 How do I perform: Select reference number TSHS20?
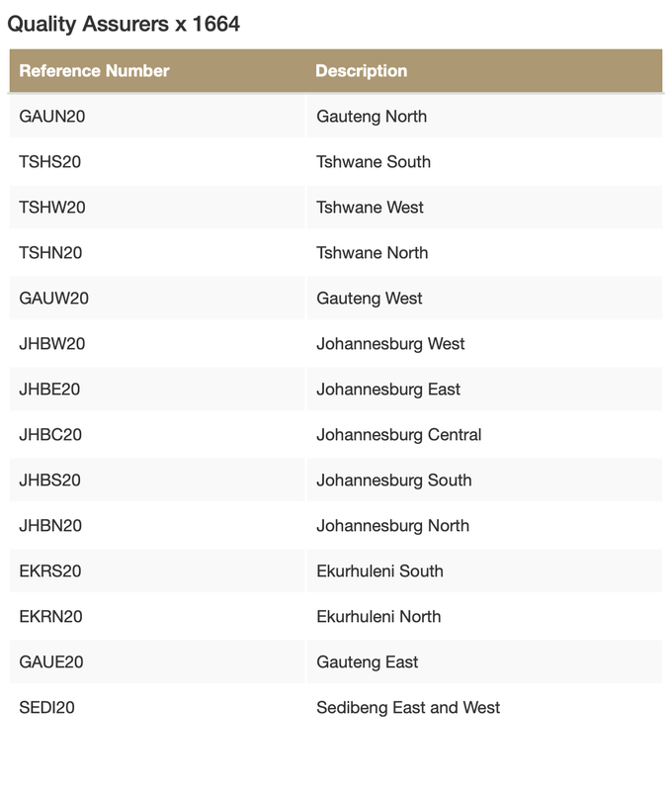click(x=50, y=162)
